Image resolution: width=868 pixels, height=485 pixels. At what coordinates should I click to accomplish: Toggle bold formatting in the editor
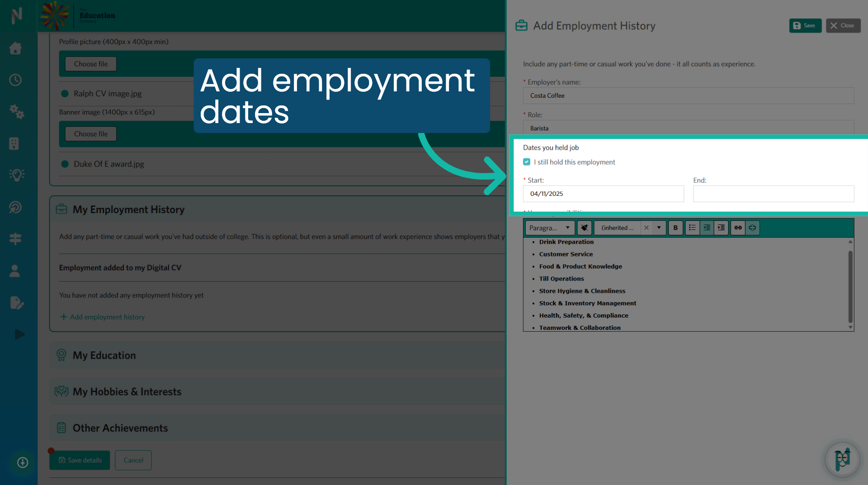point(675,228)
